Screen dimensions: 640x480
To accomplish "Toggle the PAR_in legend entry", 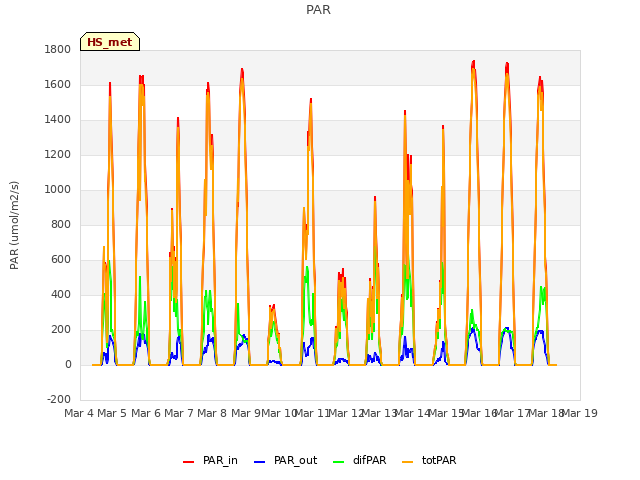I will pyautogui.click(x=210, y=460).
